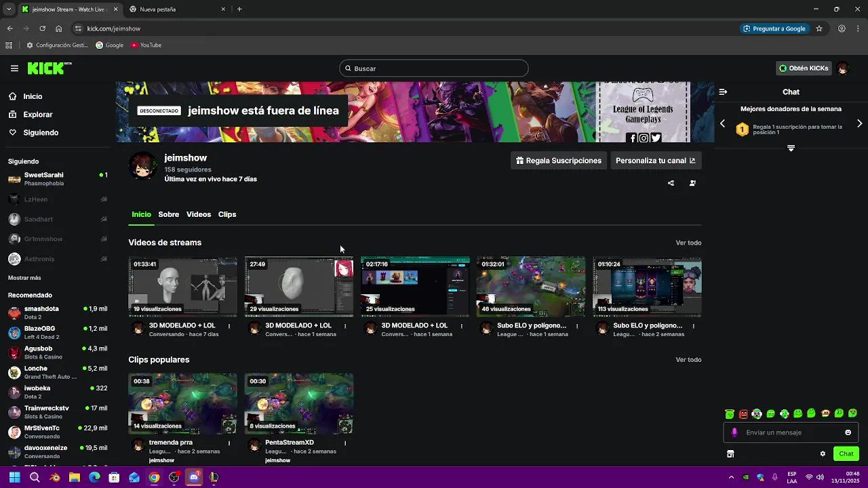Click the purple microphone icon in chat
The height and width of the screenshot is (488, 868).
[x=734, y=432]
